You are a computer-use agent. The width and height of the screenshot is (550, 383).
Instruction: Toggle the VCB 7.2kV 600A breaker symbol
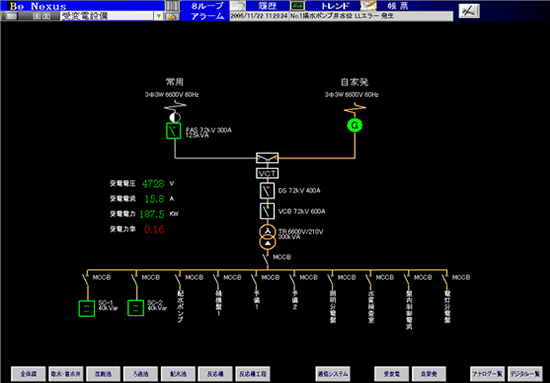click(267, 211)
